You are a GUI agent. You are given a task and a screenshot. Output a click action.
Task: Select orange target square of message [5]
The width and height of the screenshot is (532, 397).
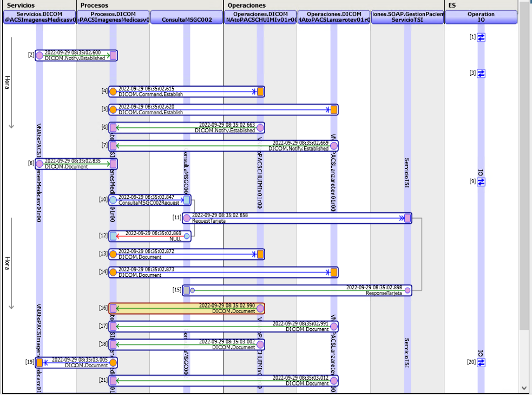pos(334,110)
